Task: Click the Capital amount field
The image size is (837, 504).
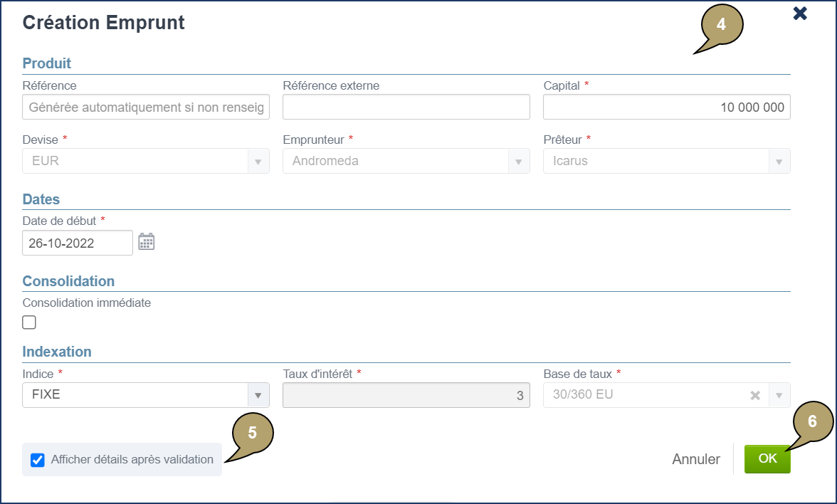Action: [666, 107]
